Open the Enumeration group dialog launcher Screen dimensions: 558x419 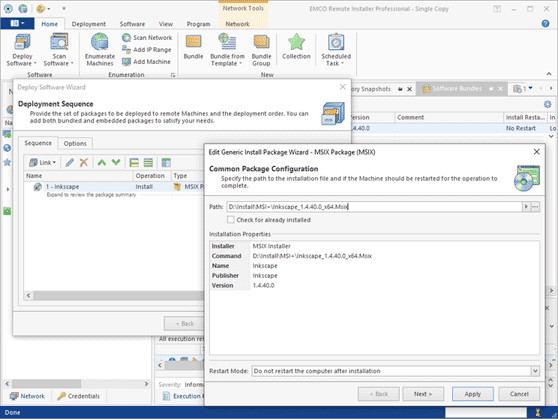coord(173,75)
